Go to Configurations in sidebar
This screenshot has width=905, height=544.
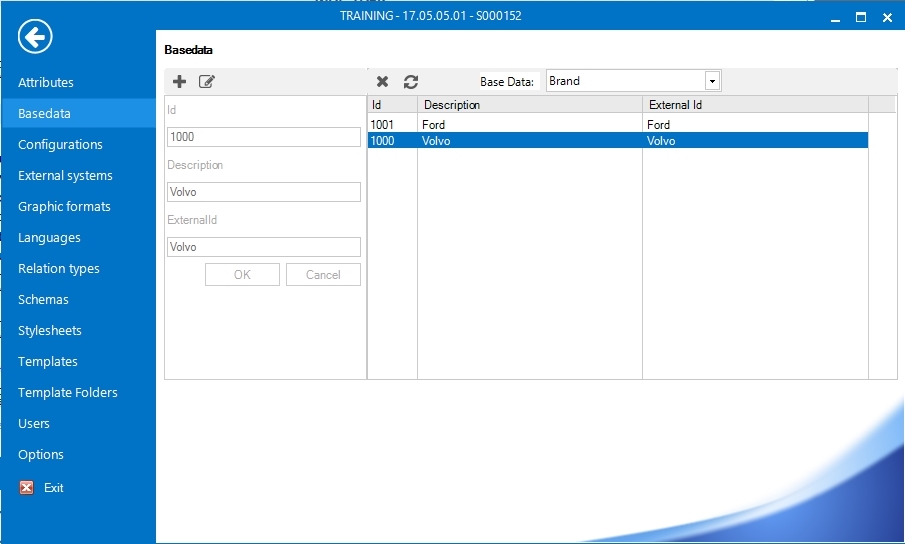coord(60,145)
